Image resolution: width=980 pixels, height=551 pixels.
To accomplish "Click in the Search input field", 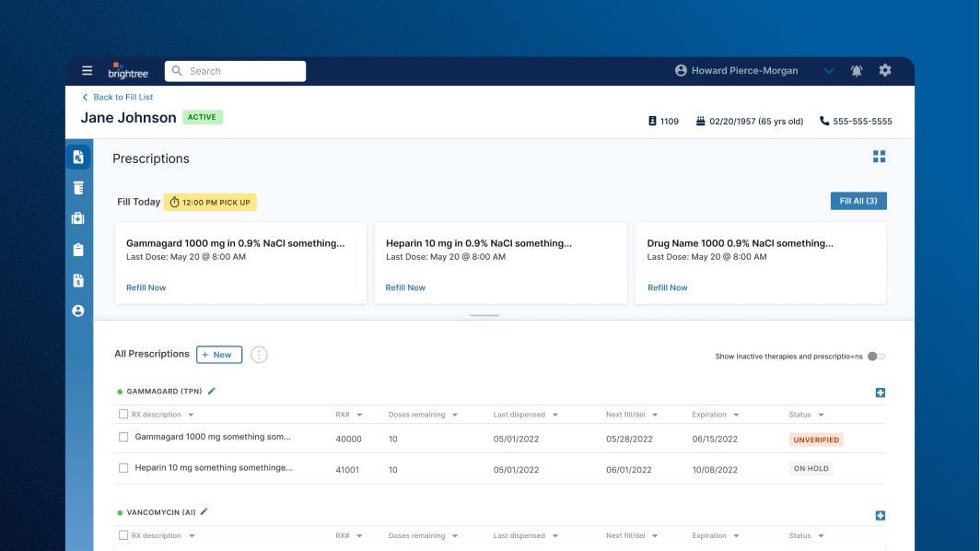I will [235, 71].
